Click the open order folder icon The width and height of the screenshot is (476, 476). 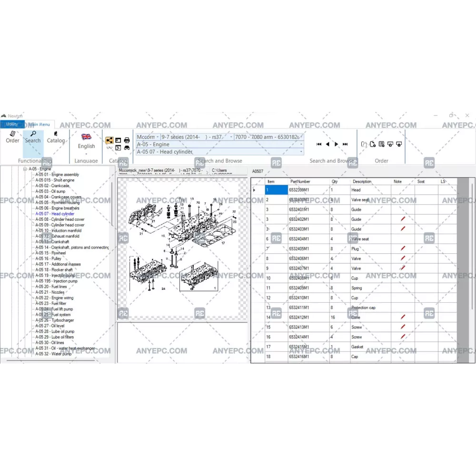click(x=364, y=144)
